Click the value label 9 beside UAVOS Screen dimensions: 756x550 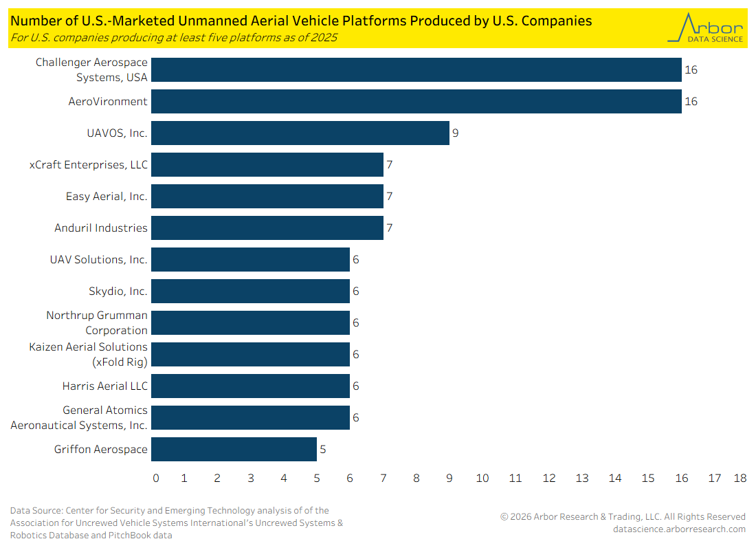455,133
